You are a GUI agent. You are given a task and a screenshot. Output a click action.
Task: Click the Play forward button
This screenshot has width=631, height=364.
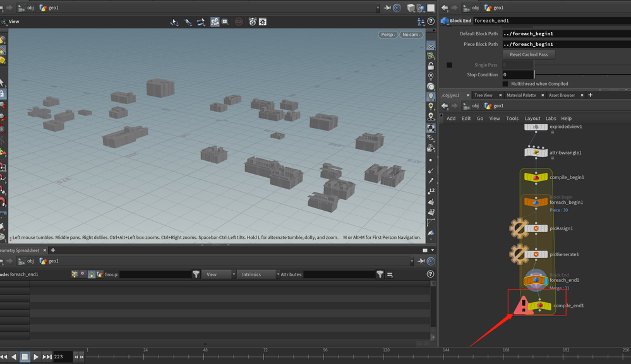pos(36,357)
